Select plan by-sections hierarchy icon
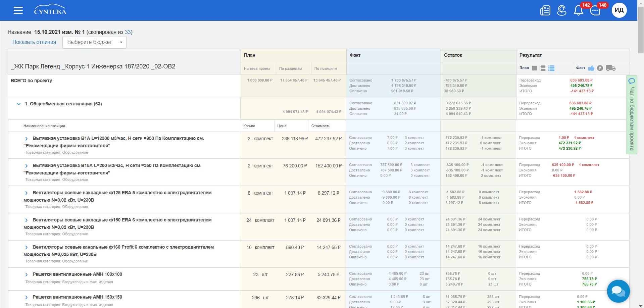The height and width of the screenshot is (308, 644). (x=542, y=68)
